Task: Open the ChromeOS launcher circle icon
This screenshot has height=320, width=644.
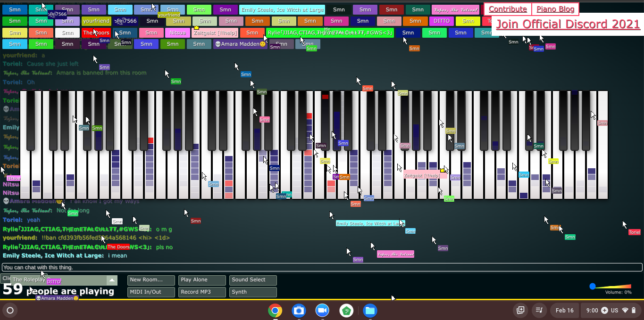Action: point(10,311)
